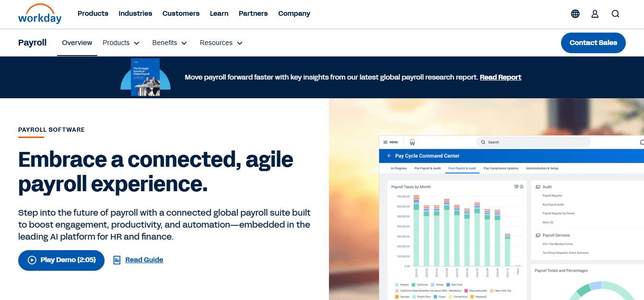Click the document icon beside Read Guide
The height and width of the screenshot is (300, 644).
(x=117, y=260)
